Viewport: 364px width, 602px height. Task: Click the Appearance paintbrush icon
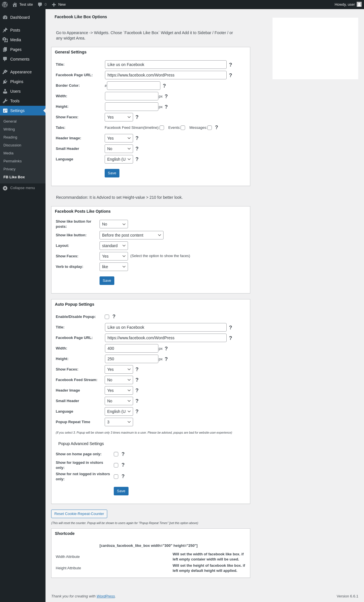click(x=5, y=72)
